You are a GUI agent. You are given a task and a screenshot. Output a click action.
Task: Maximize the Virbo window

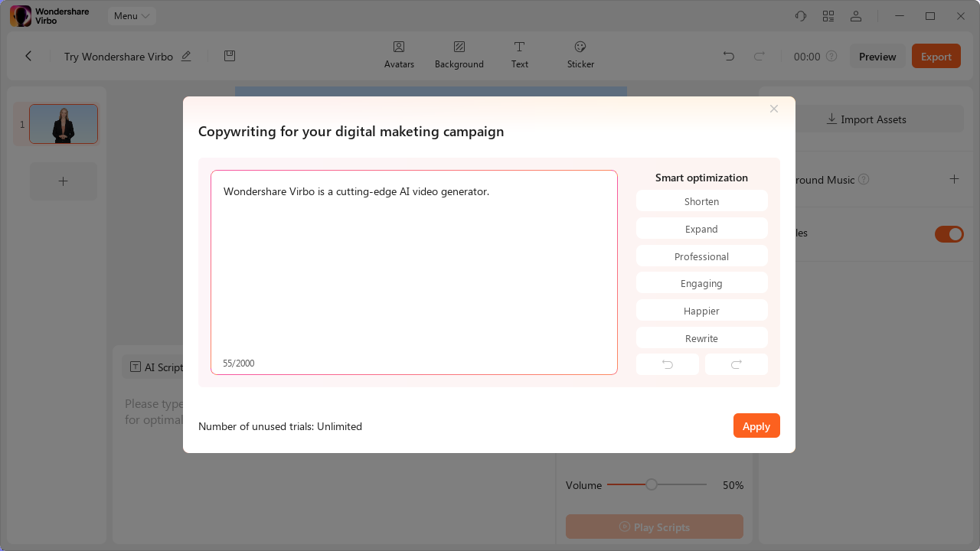[930, 16]
